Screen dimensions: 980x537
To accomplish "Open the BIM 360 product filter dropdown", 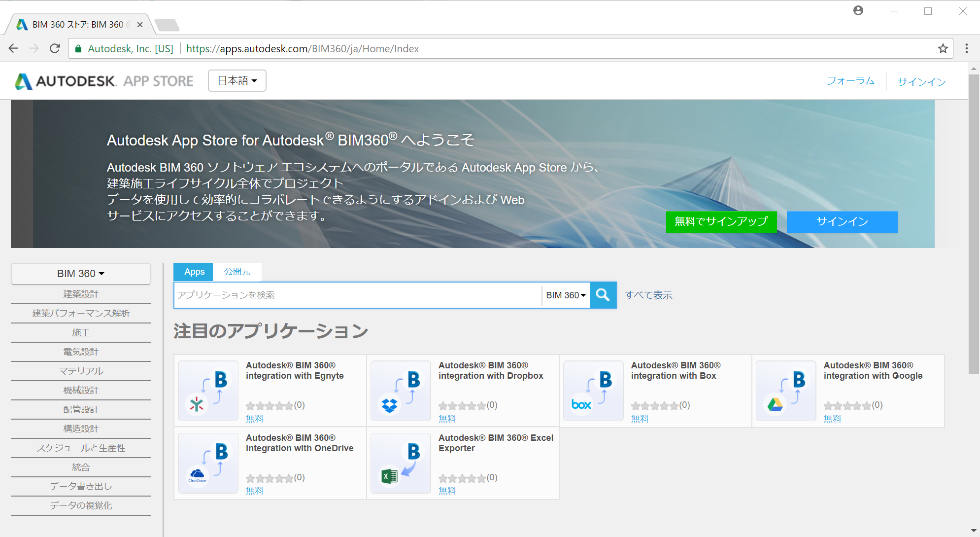I will click(x=565, y=295).
